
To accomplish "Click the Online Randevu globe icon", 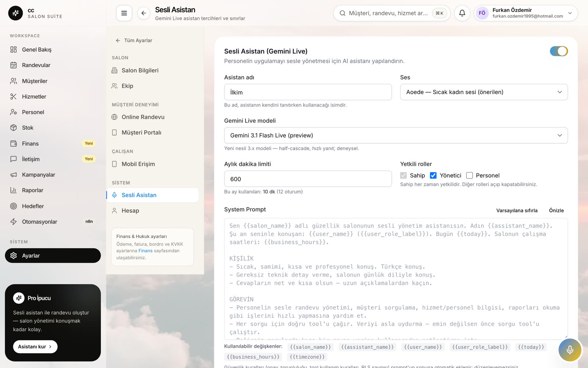I will pos(114,117).
